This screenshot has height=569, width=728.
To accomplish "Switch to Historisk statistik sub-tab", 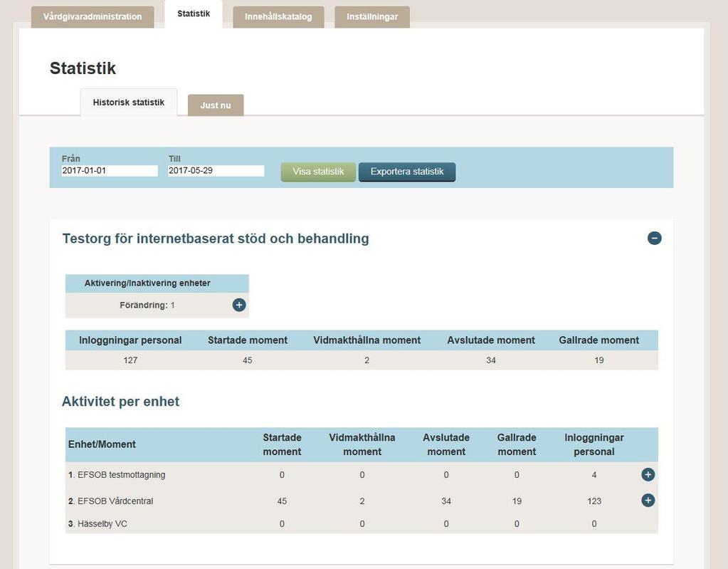I will (129, 102).
